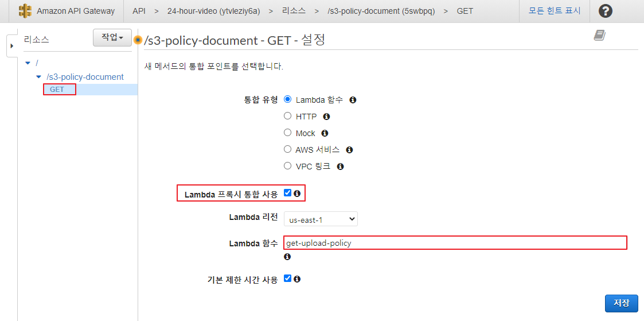Click the 통합 유형 label
The width and height of the screenshot is (644, 321).
pyautogui.click(x=261, y=99)
